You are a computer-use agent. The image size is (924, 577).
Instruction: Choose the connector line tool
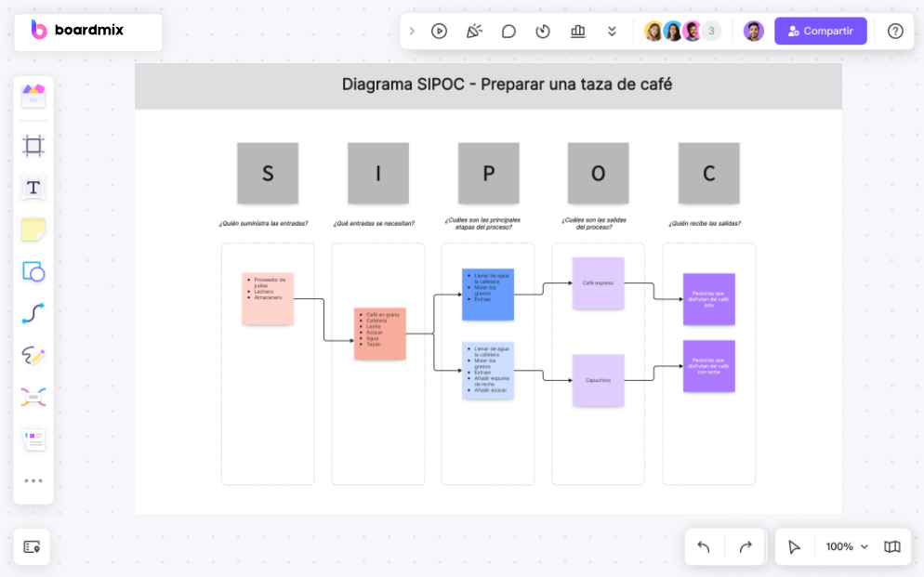coord(33,313)
